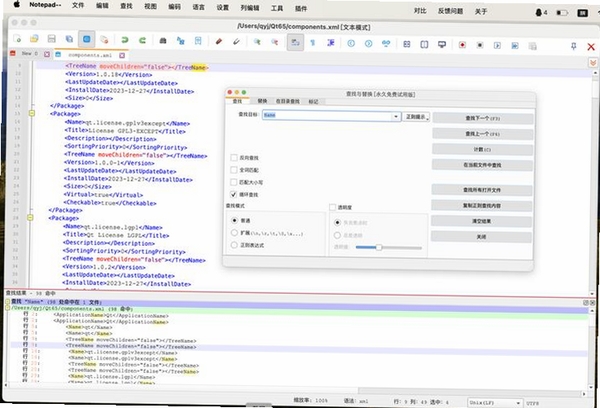600x408 pixels.
Task: Click the two-pane split view toolbar icon
Action: point(424,44)
